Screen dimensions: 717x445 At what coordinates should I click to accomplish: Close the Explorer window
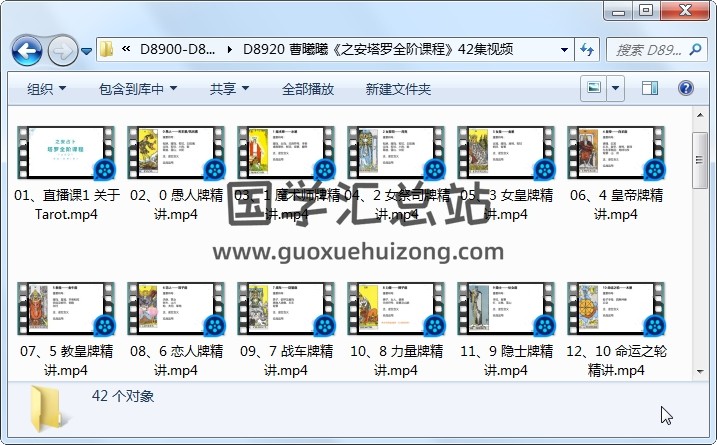(x=685, y=11)
